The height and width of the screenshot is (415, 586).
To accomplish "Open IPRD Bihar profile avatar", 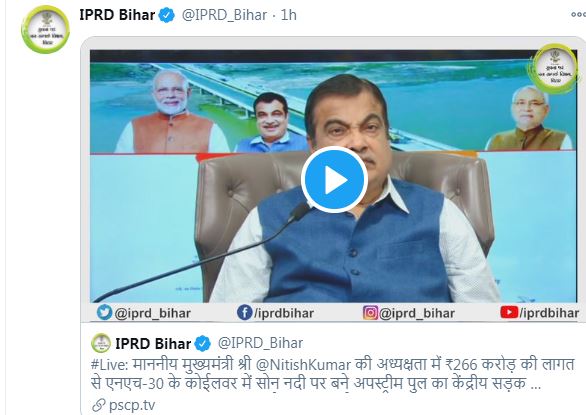I will pyautogui.click(x=45, y=30).
